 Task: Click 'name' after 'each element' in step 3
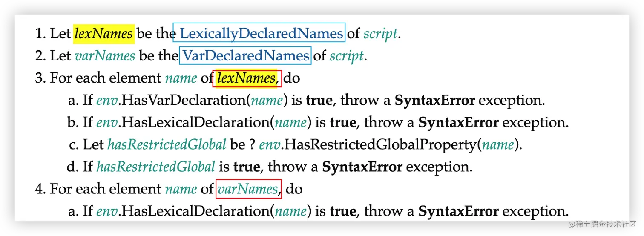[181, 78]
